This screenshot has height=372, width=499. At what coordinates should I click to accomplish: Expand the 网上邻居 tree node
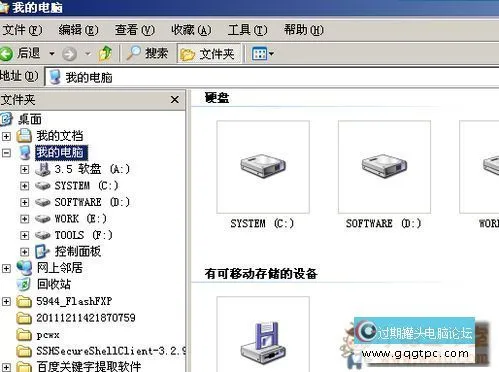pyautogui.click(x=6, y=268)
